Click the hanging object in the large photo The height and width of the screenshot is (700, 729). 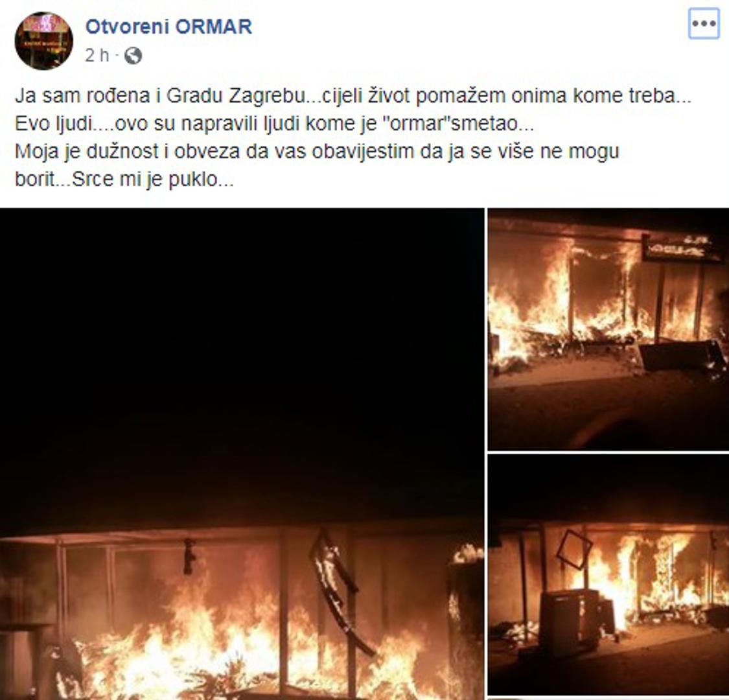(189, 556)
